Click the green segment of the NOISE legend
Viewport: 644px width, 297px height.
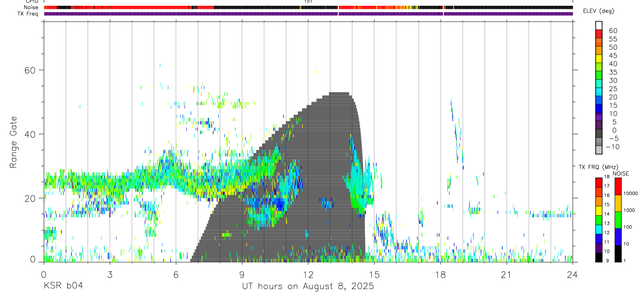pos(618,220)
